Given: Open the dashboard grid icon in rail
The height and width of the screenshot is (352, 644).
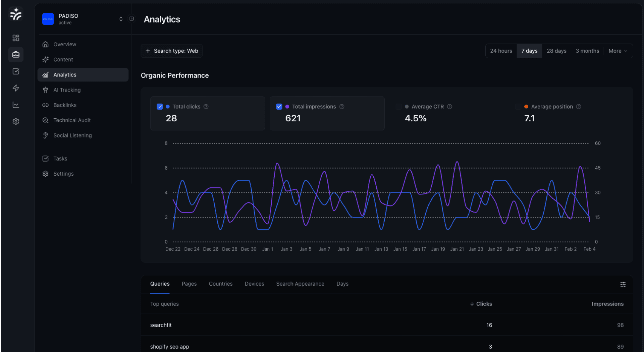Looking at the screenshot, I should point(16,38).
